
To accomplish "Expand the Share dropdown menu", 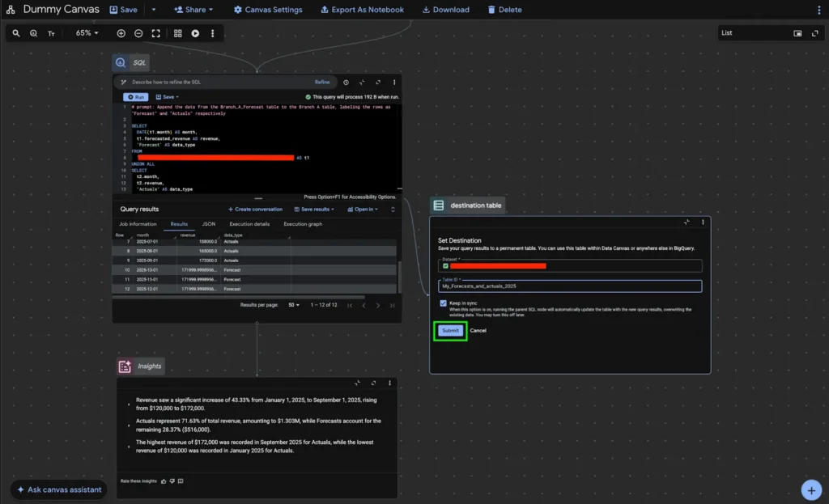I will (194, 10).
